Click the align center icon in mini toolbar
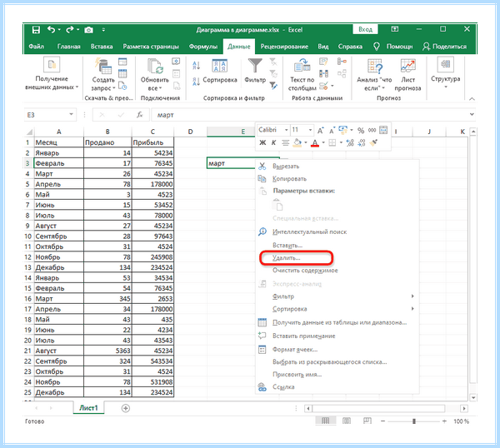500x448 pixels. coord(285,142)
